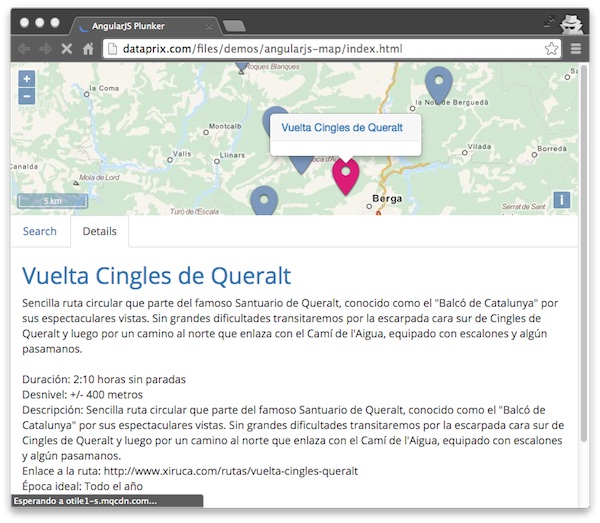The height and width of the screenshot is (523, 600).
Task: Open the map info attribution button
Action: pyautogui.click(x=561, y=200)
